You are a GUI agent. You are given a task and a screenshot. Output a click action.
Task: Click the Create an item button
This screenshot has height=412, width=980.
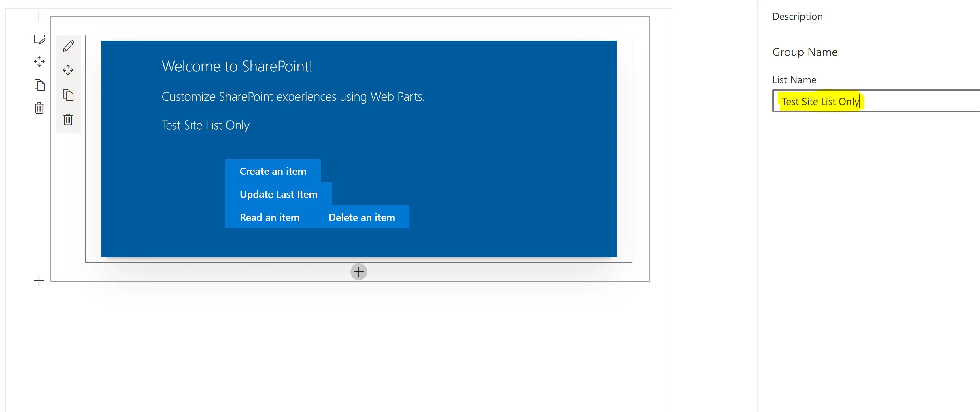273,171
